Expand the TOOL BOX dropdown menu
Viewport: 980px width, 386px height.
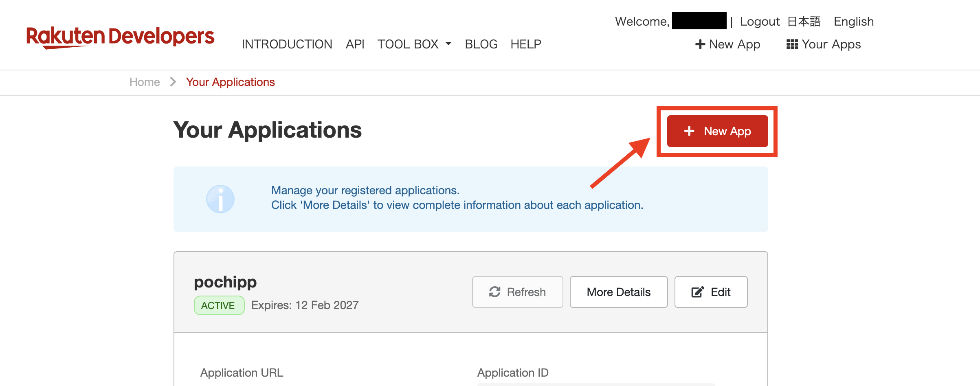tap(414, 44)
